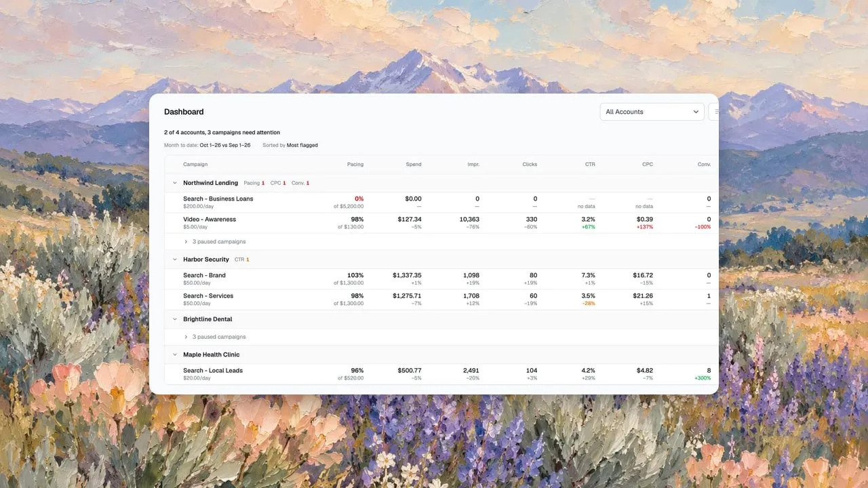Collapse the Harbor Security group chevron
This screenshot has height=488, width=868.
click(x=174, y=260)
